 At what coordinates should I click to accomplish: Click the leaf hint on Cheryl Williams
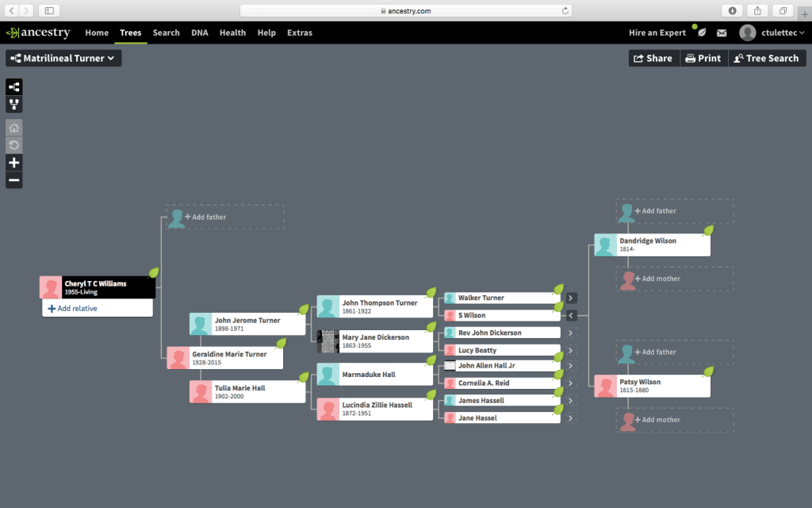pyautogui.click(x=154, y=273)
